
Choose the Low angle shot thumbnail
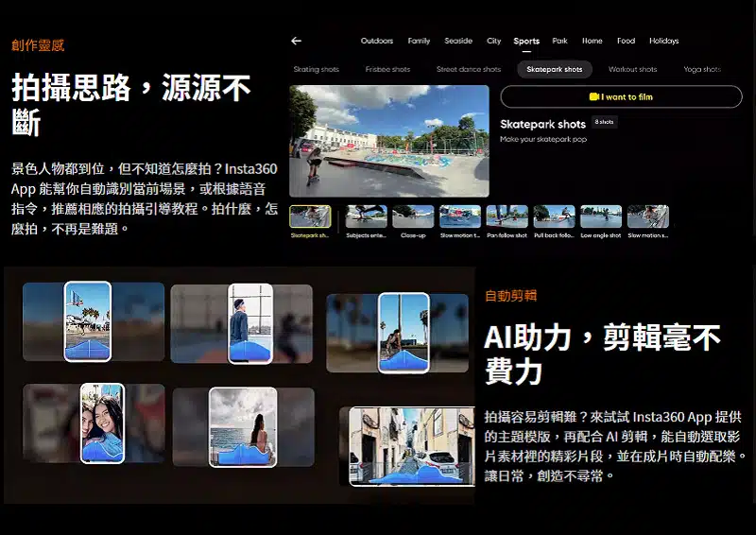601,217
